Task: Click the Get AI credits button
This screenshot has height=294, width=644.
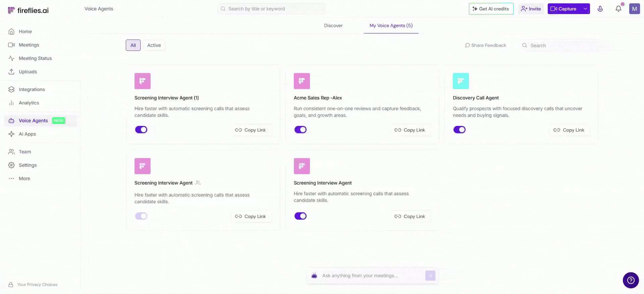Action: click(x=491, y=9)
